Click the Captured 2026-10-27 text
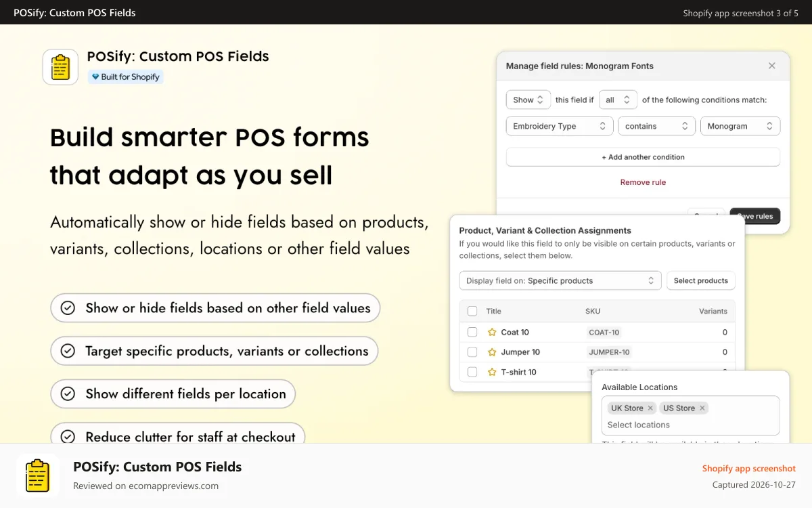 pos(754,484)
